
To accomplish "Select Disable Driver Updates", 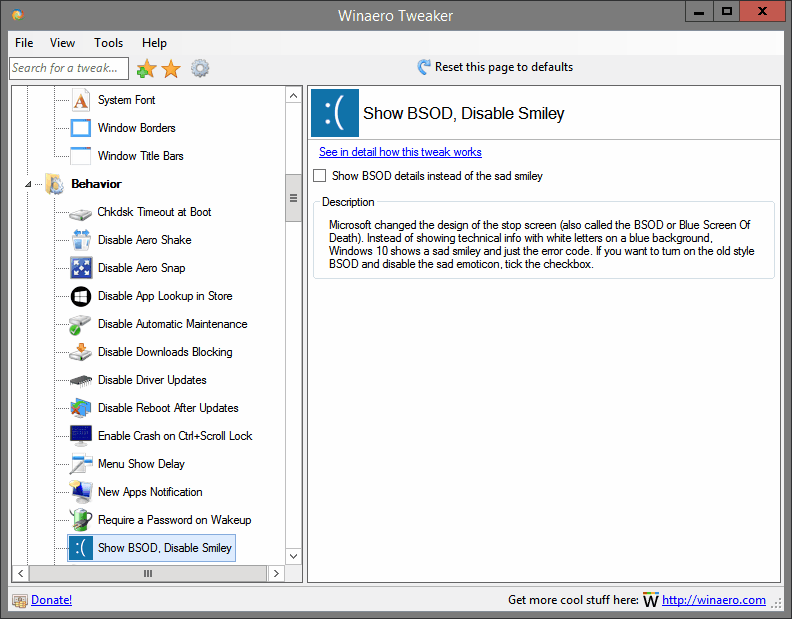I will tap(152, 380).
